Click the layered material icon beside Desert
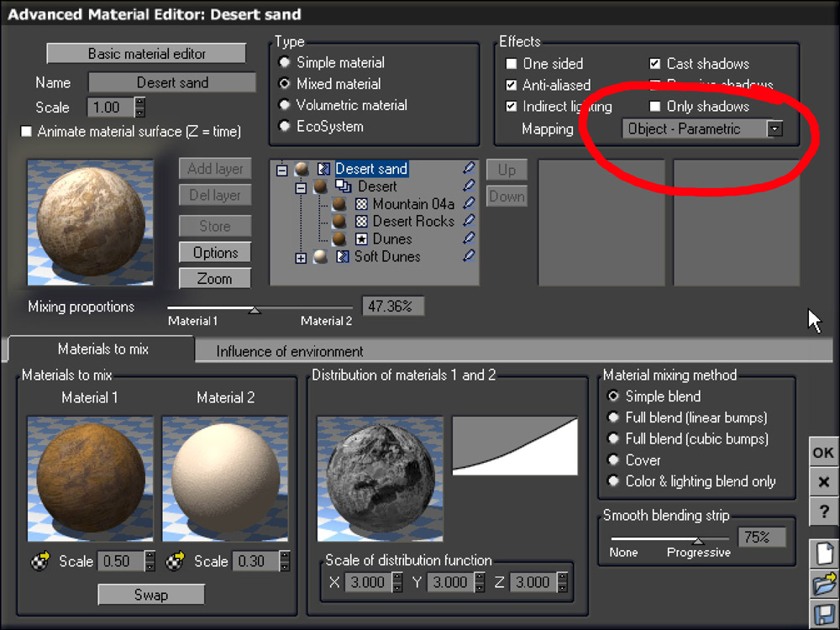Image resolution: width=840 pixels, height=630 pixels. [x=343, y=186]
